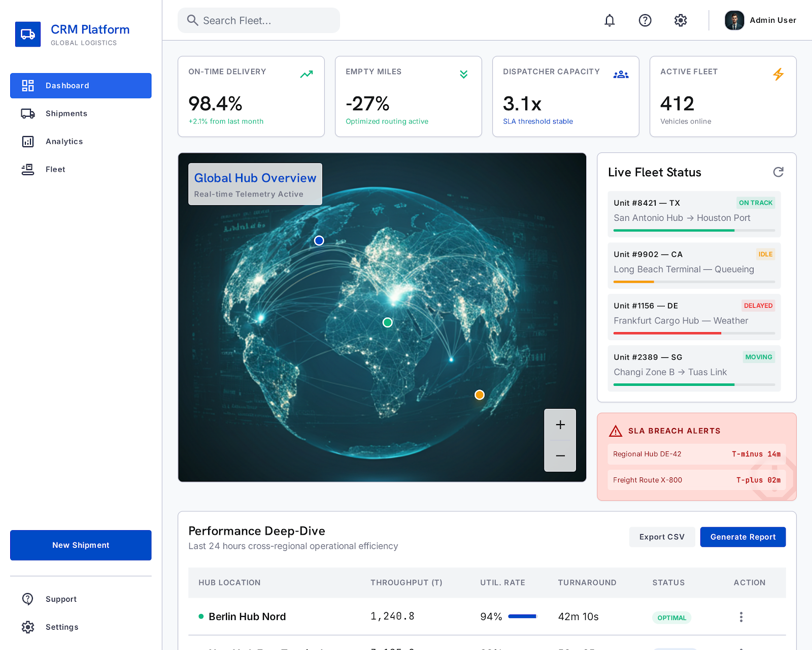Select the orange hub marker on the map
This screenshot has width=812, height=650.
tap(480, 395)
